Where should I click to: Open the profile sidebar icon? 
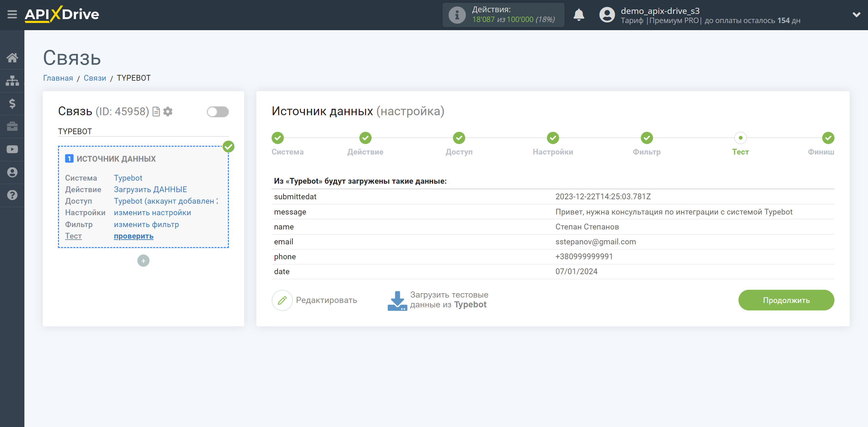pyautogui.click(x=12, y=172)
